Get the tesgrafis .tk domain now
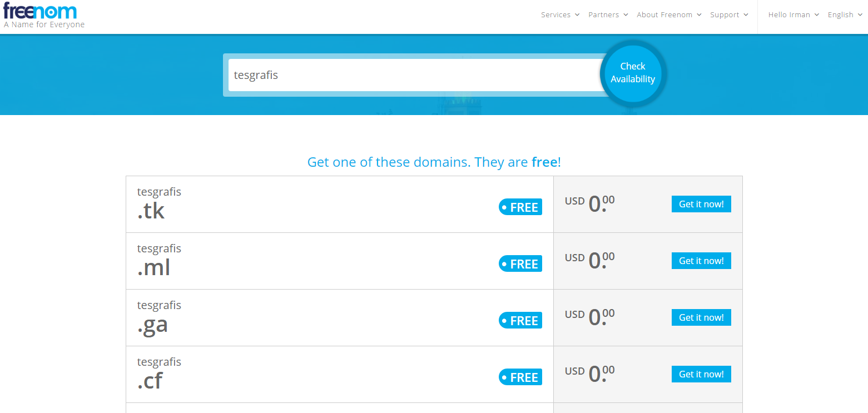 click(701, 204)
